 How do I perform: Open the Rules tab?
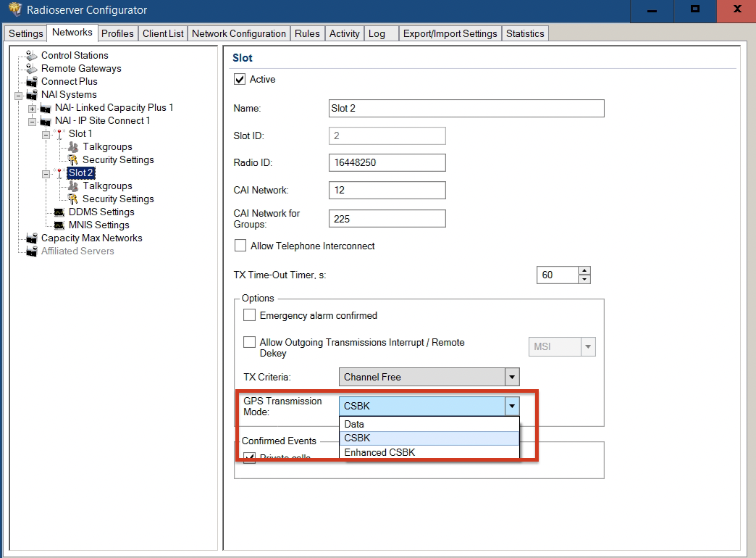click(307, 34)
